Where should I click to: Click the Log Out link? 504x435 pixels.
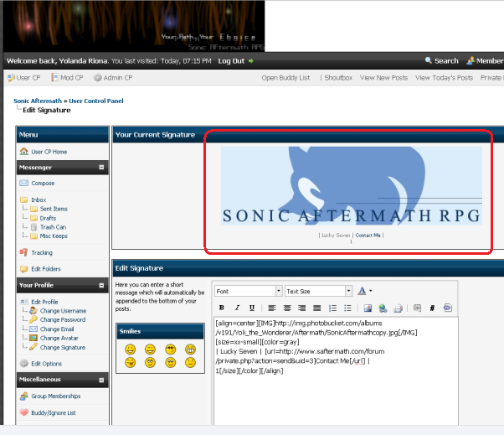[x=231, y=61]
